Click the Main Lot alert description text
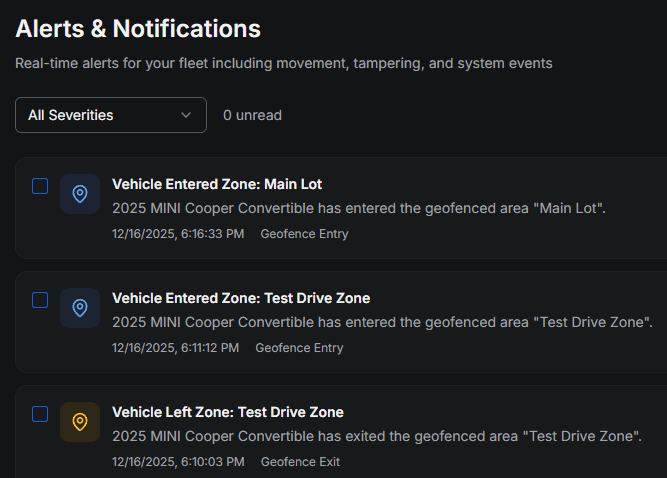 pyautogui.click(x=359, y=209)
